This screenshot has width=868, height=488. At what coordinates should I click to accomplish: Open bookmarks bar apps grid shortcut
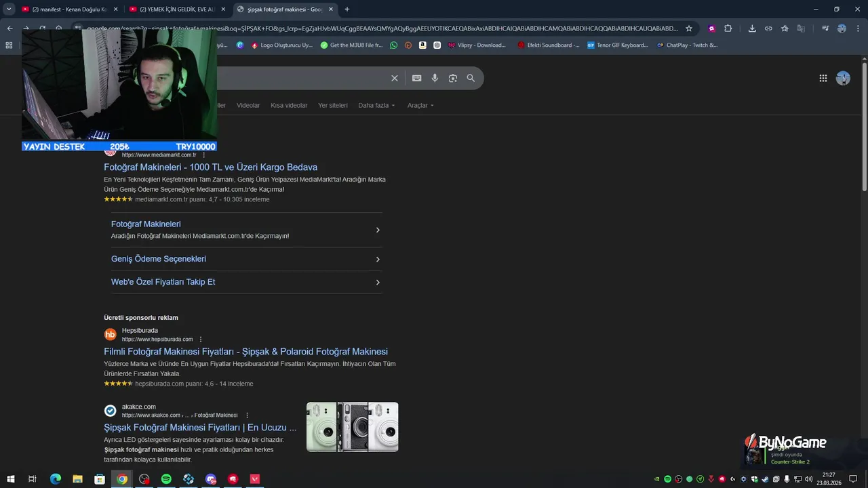click(x=9, y=45)
